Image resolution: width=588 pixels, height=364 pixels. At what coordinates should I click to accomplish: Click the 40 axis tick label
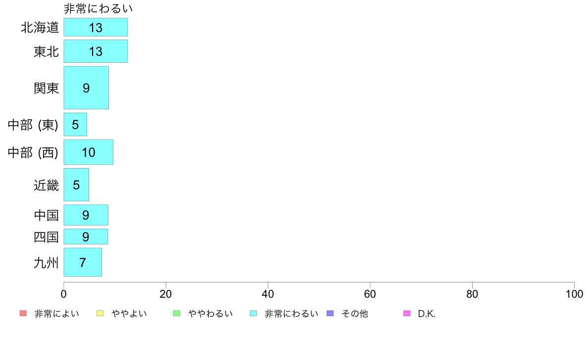pos(268,294)
